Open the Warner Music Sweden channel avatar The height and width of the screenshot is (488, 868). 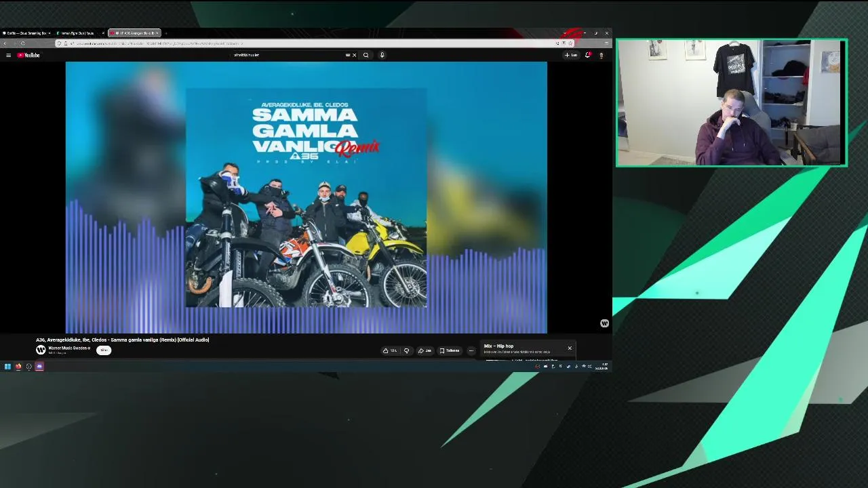click(41, 350)
